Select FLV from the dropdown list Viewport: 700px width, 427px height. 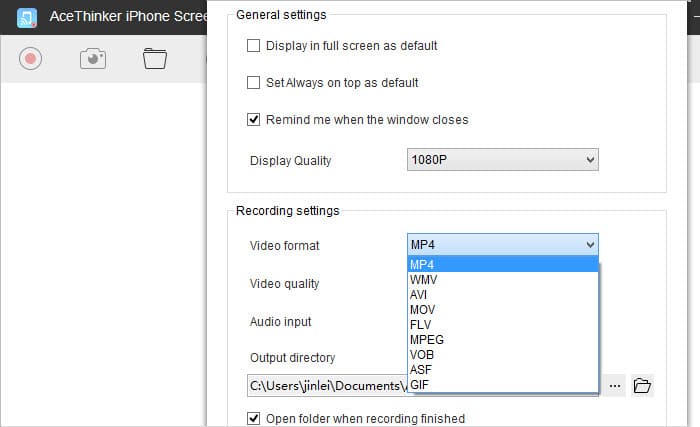(x=503, y=325)
